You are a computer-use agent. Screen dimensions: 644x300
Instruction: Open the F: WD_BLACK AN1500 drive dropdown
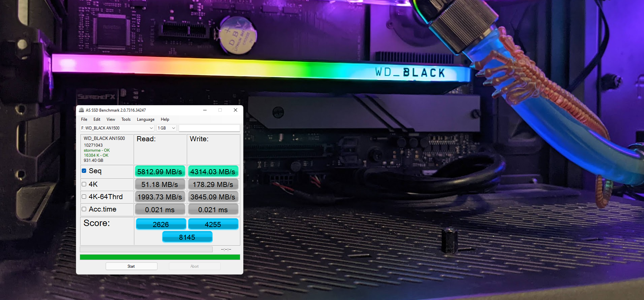point(117,128)
